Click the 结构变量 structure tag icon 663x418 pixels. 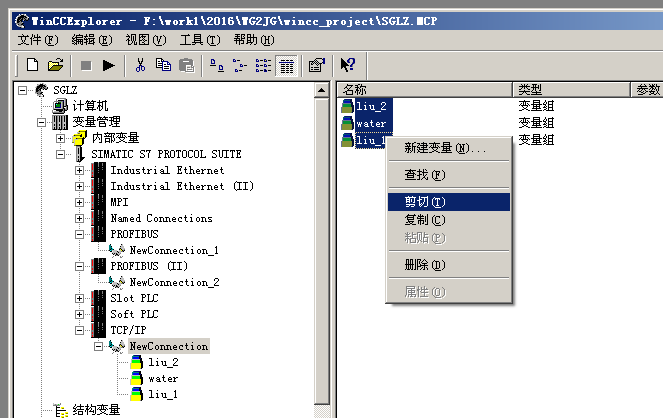(x=60, y=410)
